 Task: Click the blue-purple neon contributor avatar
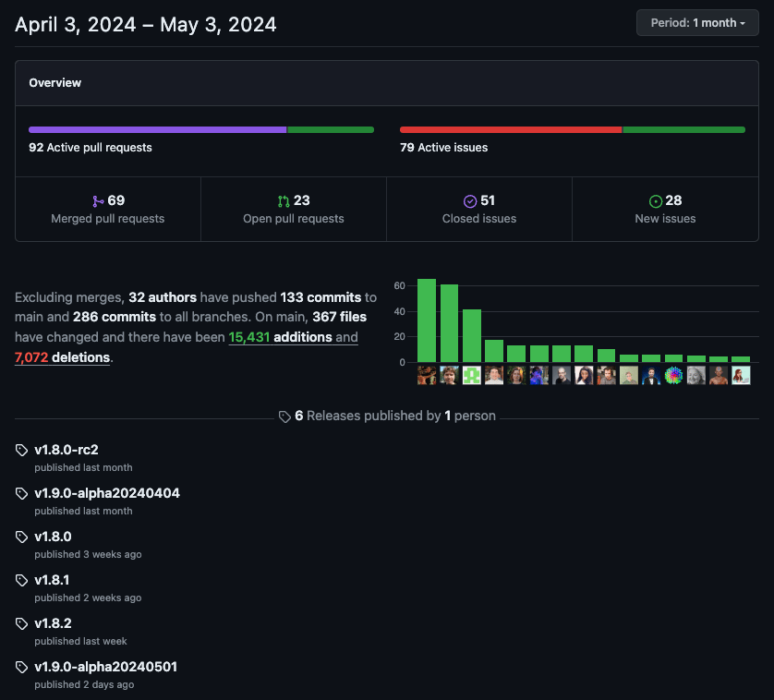pos(539,376)
